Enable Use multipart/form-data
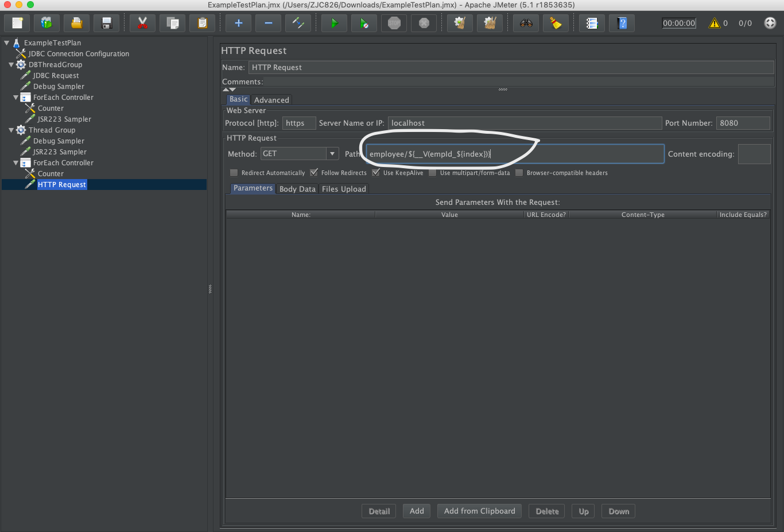Viewport: 784px width, 532px height. [x=433, y=173]
